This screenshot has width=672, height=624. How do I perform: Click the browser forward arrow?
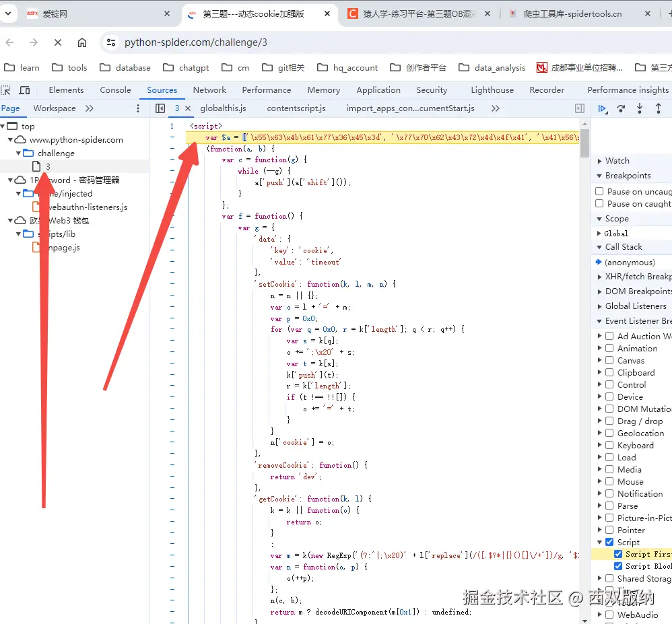pos(34,42)
